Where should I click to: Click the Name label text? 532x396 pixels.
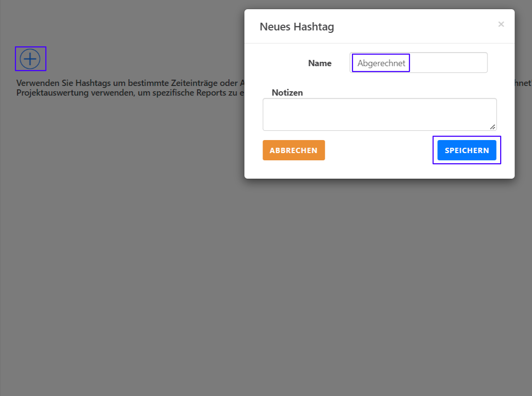pyautogui.click(x=320, y=63)
